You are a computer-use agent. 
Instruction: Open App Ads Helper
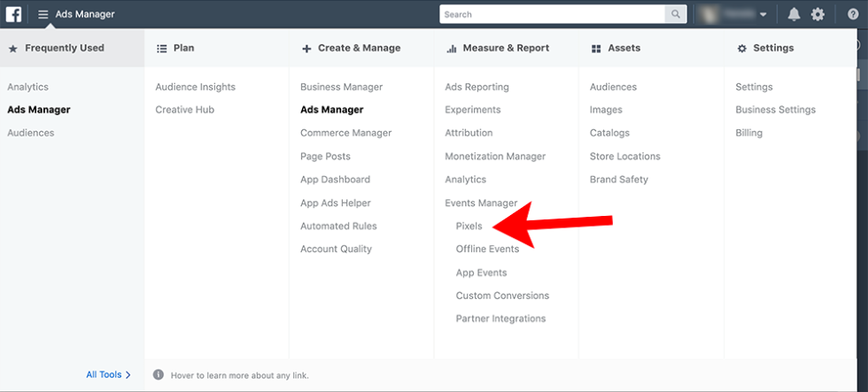point(336,203)
